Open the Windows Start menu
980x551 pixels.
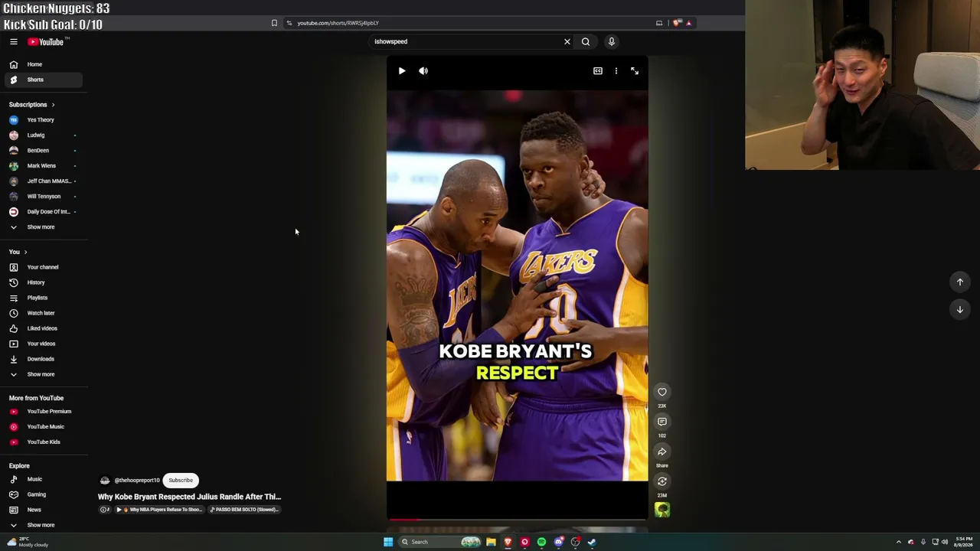(x=388, y=542)
